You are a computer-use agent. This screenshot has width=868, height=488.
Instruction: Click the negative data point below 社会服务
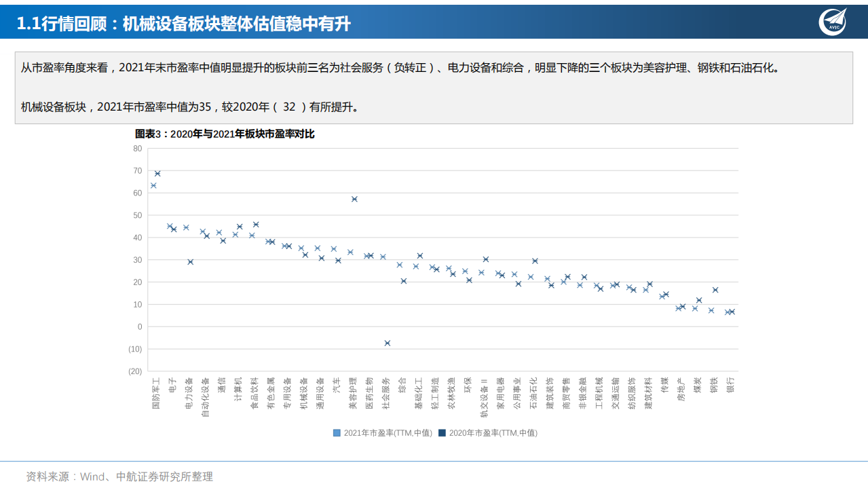(387, 343)
